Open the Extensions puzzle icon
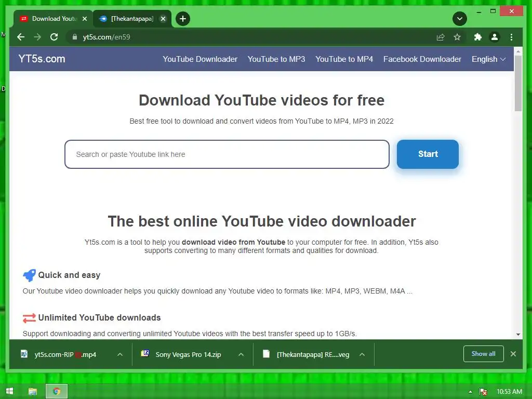The height and width of the screenshot is (399, 532). tap(478, 37)
